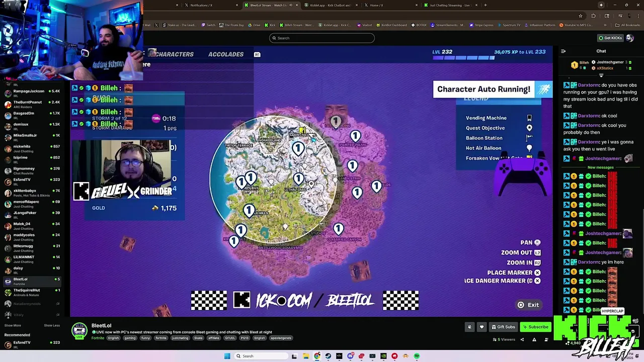Viewport: 644px width, 362px height.
Task: Open xkittenbabyx channel in sidebar
Action: [31, 192]
